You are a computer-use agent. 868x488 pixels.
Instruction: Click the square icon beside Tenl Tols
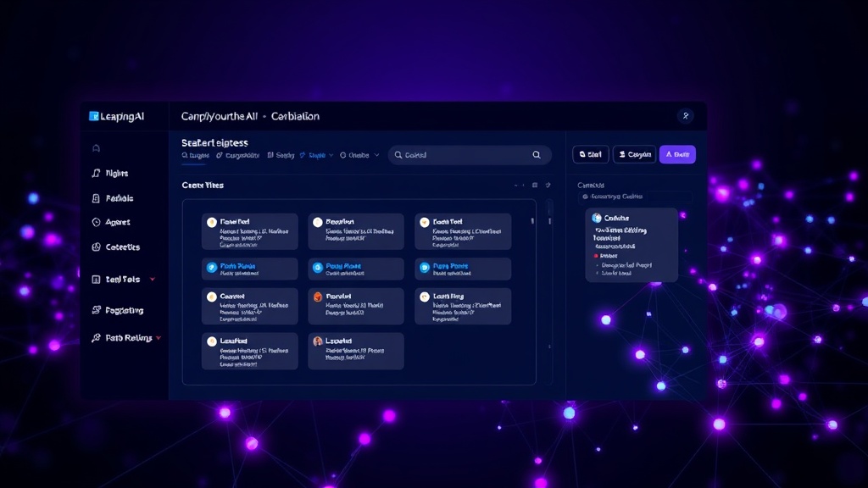pos(96,280)
